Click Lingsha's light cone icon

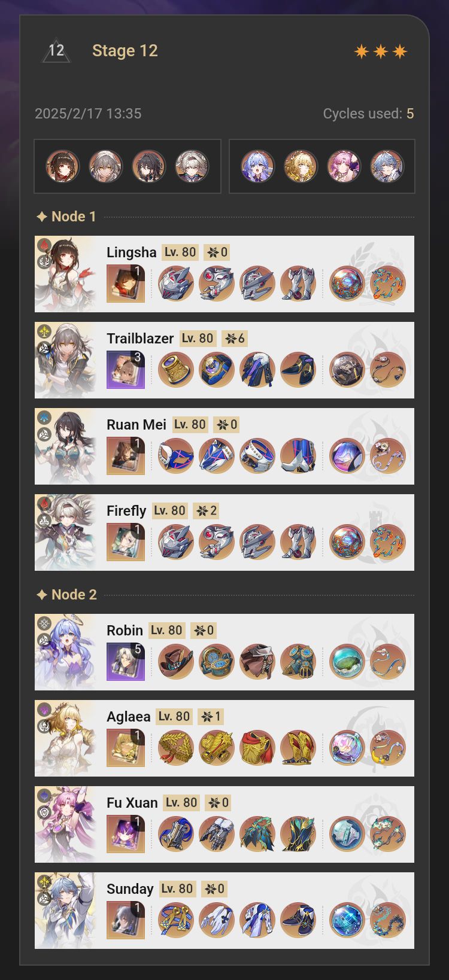click(126, 284)
